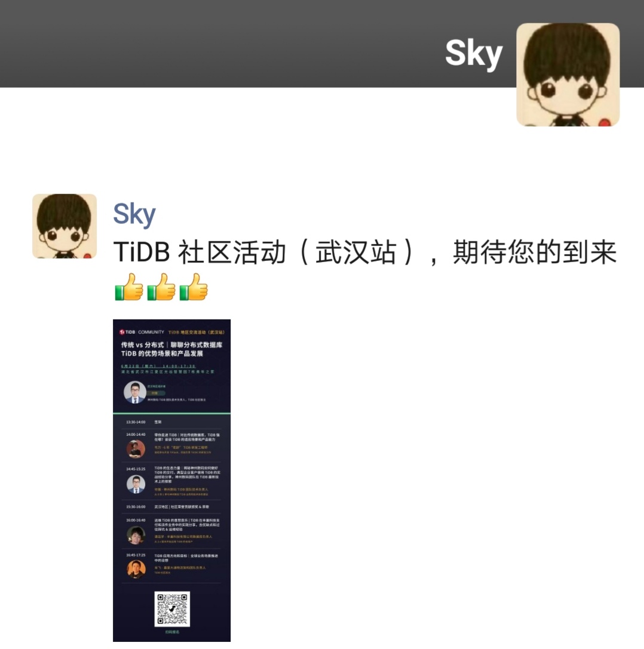Image resolution: width=644 pixels, height=649 pixels.
Task: Click the 16:00-16:40 speaker's round photo
Action: coord(136,535)
